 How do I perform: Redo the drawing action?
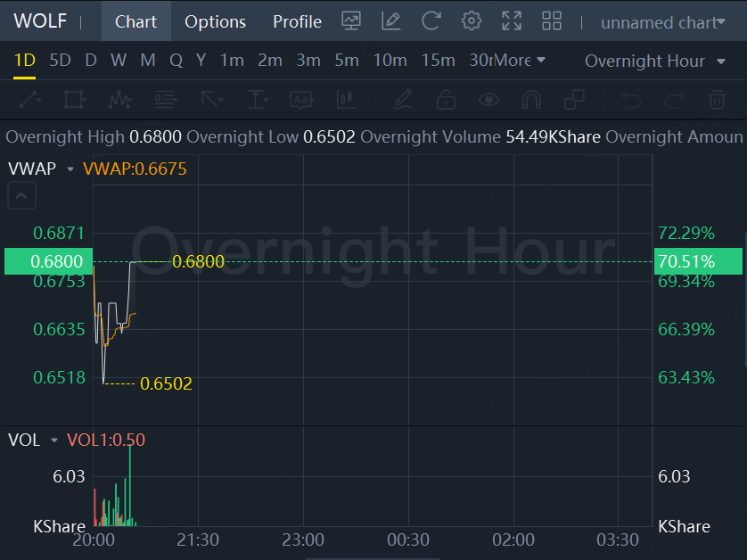[674, 100]
